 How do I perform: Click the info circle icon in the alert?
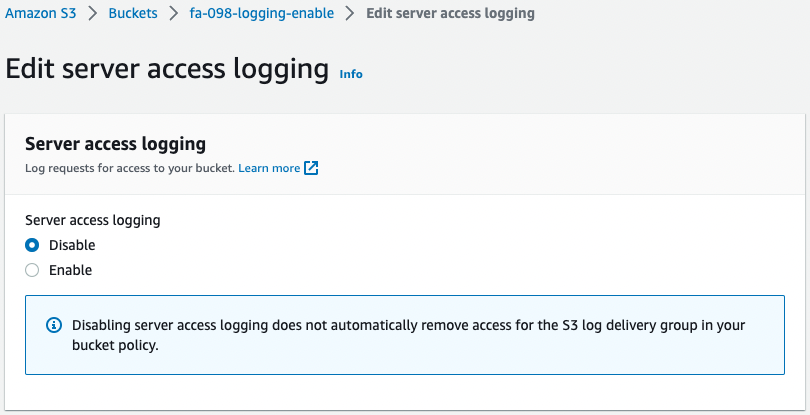(x=54, y=325)
